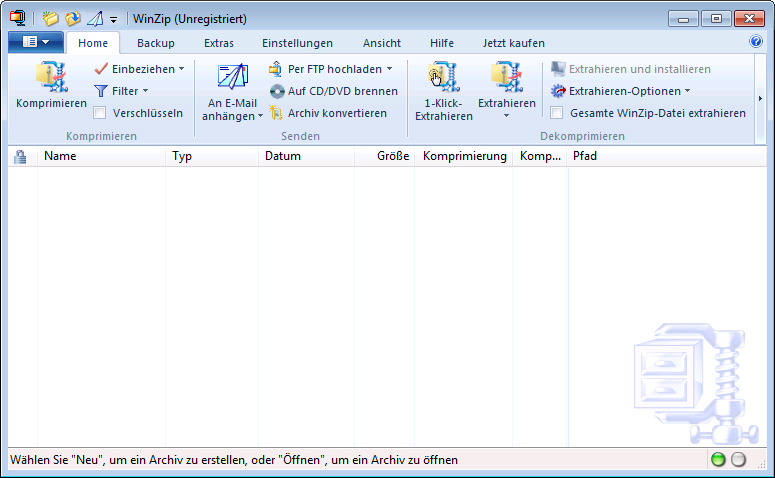
Task: Click the Archiv konvertieren label
Action: click(x=337, y=113)
